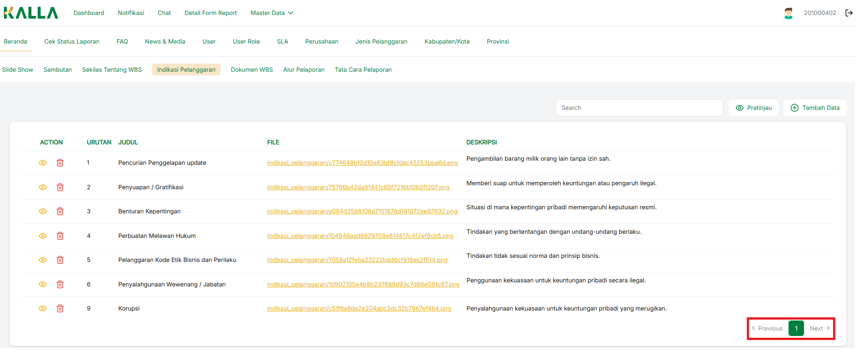Click the Pratinjau preview button
The image size is (868, 350).
pos(754,108)
